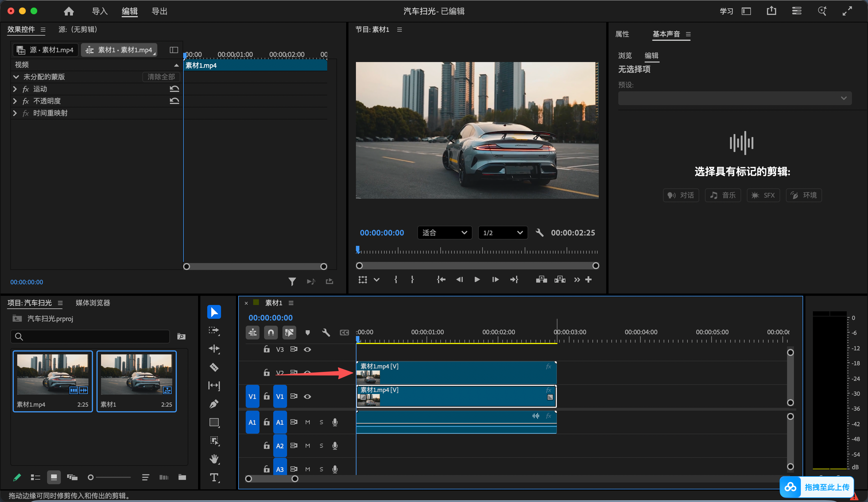Screen dimensions: 868x502
Task: Tag clip as 音乐
Action: click(723, 195)
